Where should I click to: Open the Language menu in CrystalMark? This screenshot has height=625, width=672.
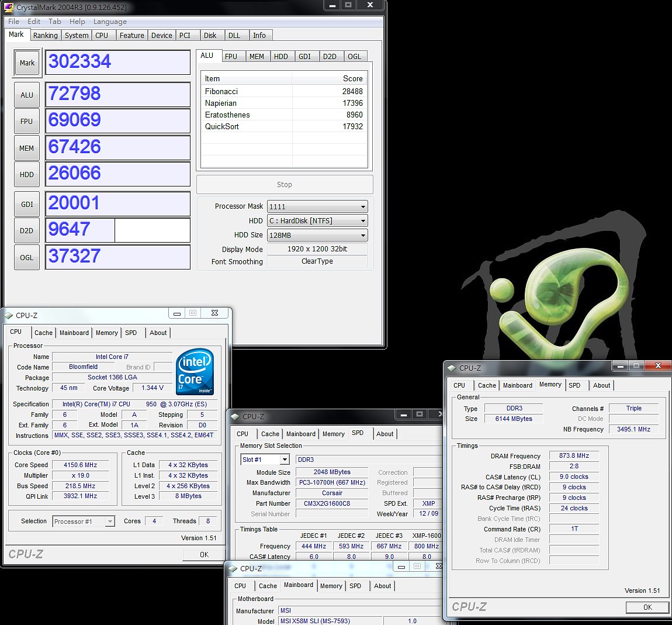point(110,22)
